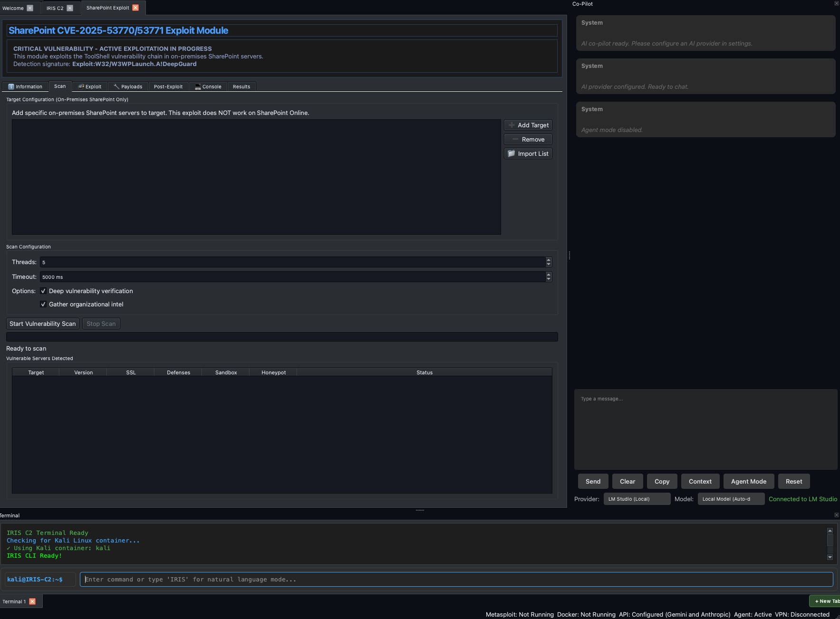Open Import List for targets
This screenshot has height=619, width=840.
pos(528,153)
